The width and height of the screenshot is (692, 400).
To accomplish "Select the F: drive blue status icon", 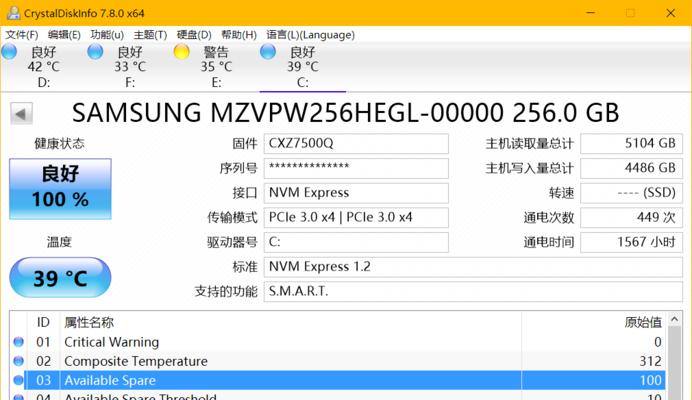I will pyautogui.click(x=95, y=52).
